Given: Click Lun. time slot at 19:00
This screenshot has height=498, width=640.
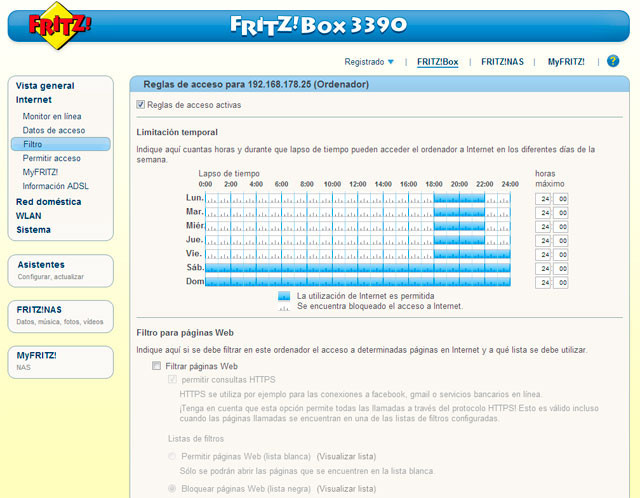Looking at the screenshot, I should tap(453, 198).
